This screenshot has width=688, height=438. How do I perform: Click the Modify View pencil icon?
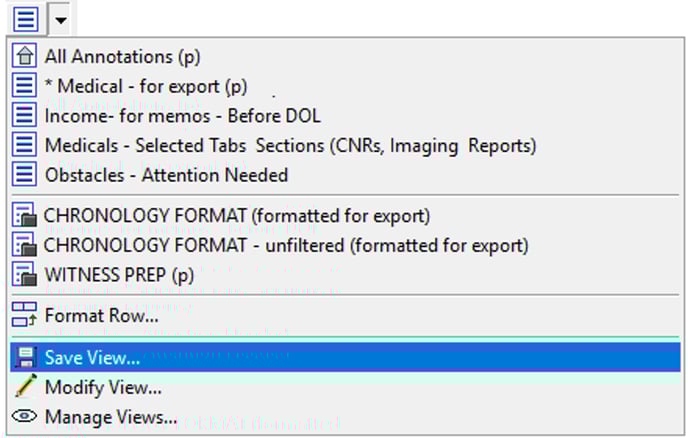point(26,387)
